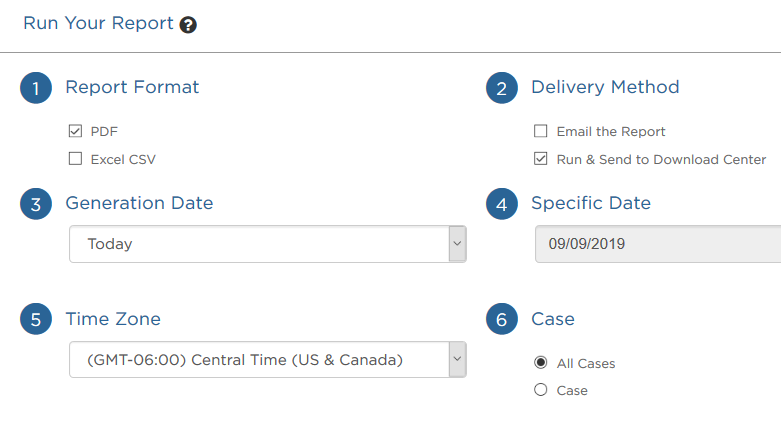
Task: Click the Excel CSV label text
Action: point(123,159)
